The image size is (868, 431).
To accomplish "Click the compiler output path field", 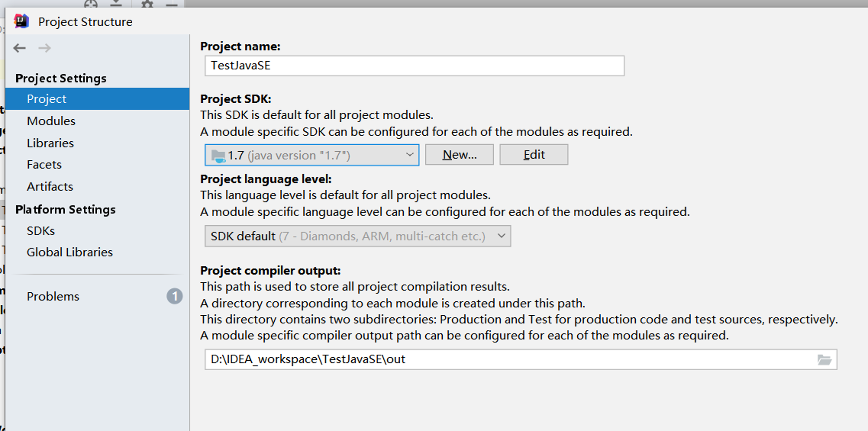I will coord(521,359).
